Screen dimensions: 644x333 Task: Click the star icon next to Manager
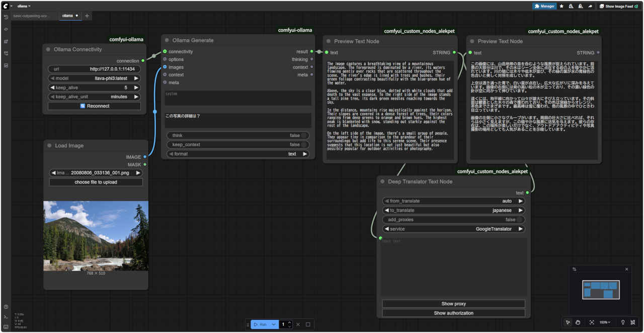tap(561, 7)
